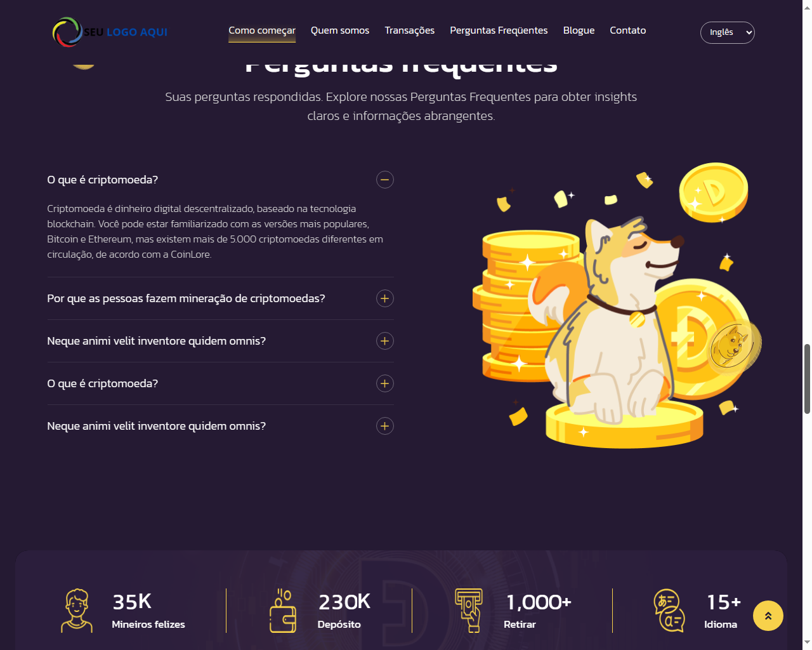Visit the Blogue link
Viewport: 812px width, 650px height.
click(579, 30)
